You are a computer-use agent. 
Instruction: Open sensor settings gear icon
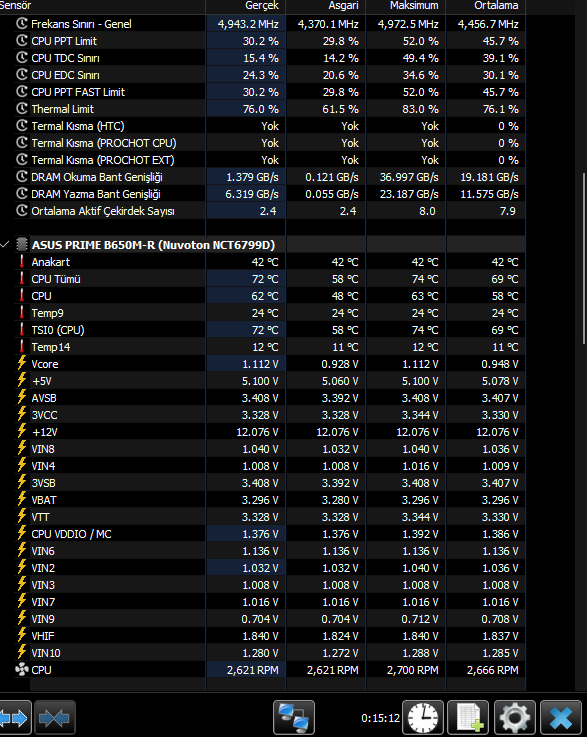pos(515,718)
